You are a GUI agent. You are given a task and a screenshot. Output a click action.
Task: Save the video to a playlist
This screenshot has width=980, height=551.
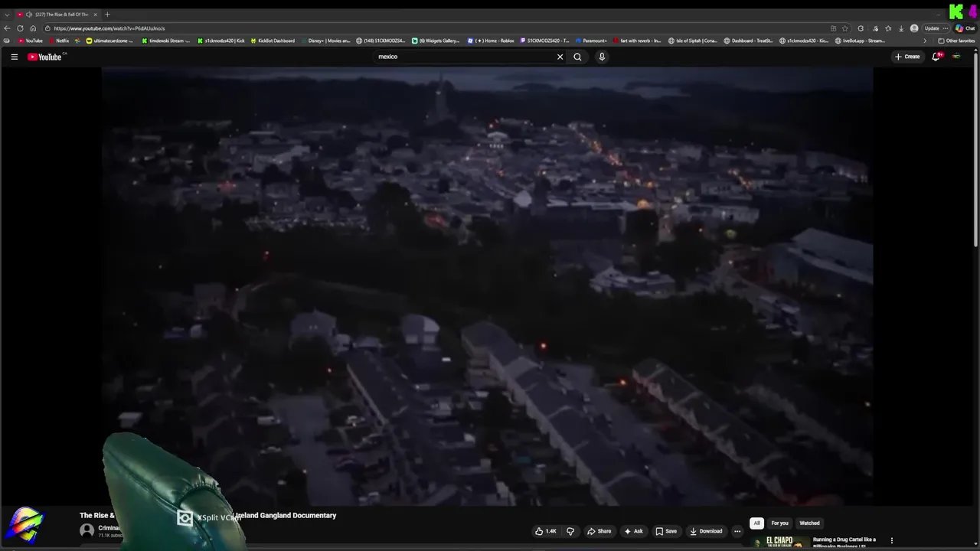click(x=666, y=531)
